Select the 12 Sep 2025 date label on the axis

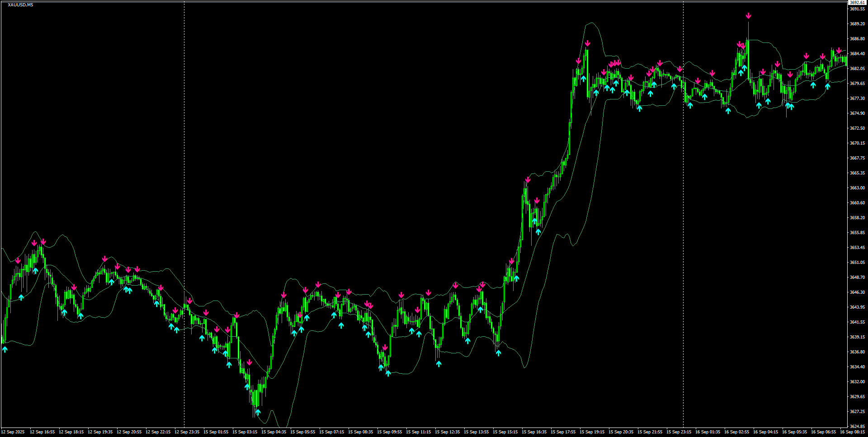point(14,432)
